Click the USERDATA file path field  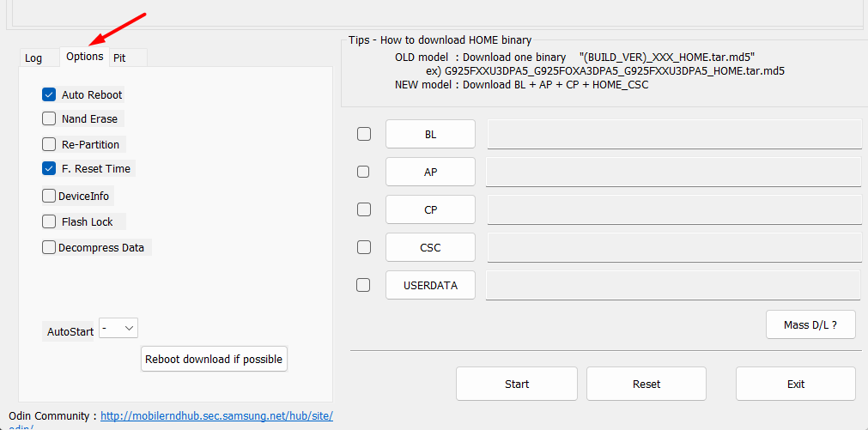(x=673, y=285)
